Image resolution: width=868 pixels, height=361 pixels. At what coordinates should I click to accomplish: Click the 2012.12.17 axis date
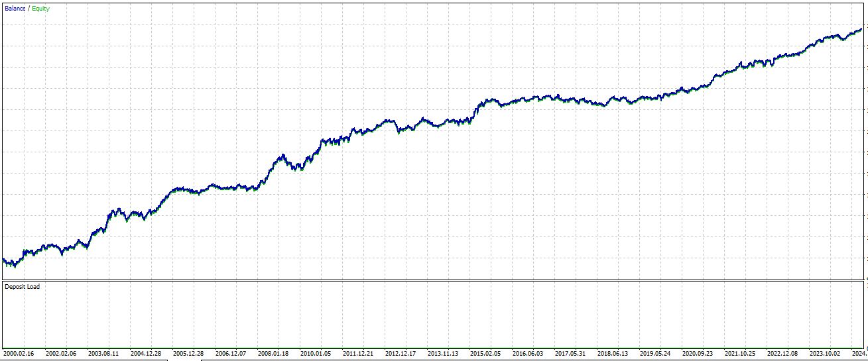(x=401, y=354)
